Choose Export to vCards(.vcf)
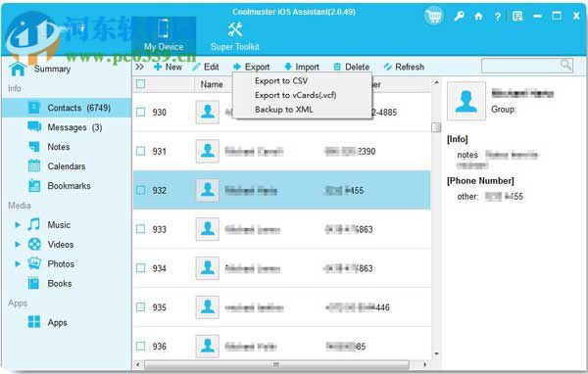Viewport: 588px width, 374px height. [296, 95]
